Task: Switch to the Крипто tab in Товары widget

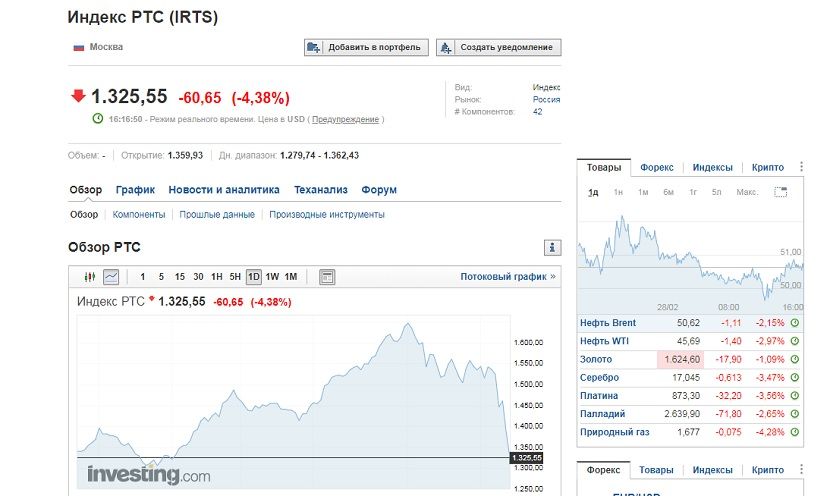Action: click(768, 167)
